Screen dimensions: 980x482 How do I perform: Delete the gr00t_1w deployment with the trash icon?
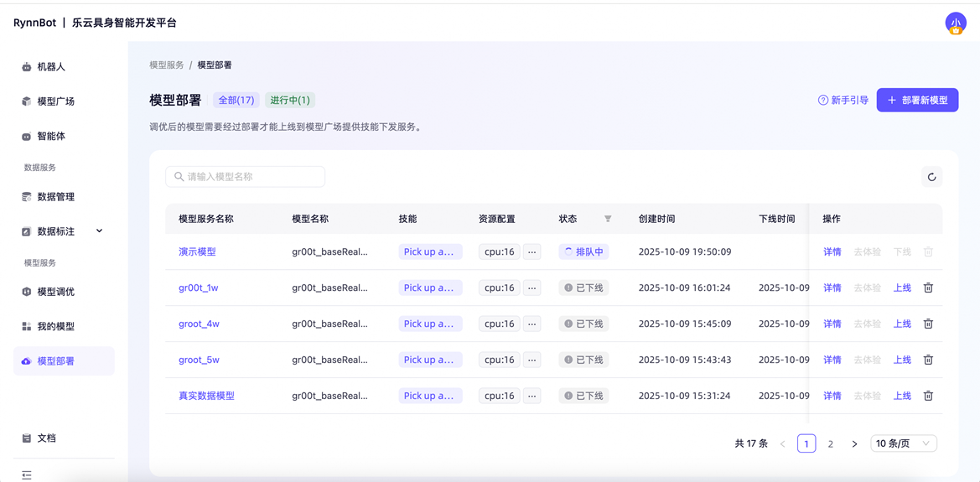click(929, 288)
